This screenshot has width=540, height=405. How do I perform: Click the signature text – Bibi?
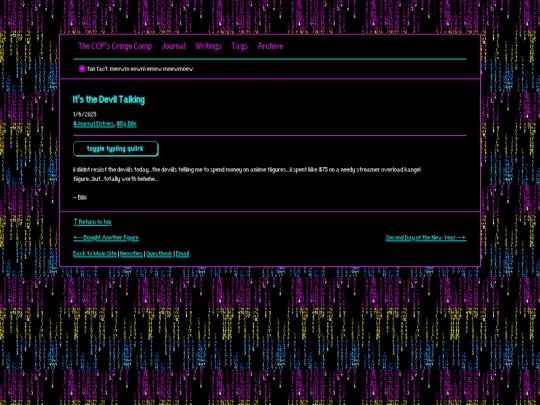click(x=80, y=197)
